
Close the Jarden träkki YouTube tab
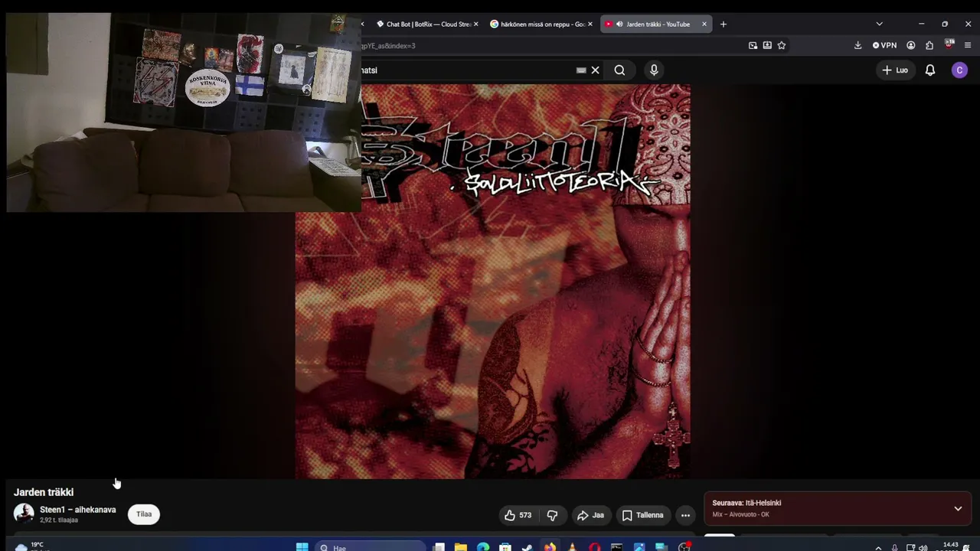tap(704, 24)
